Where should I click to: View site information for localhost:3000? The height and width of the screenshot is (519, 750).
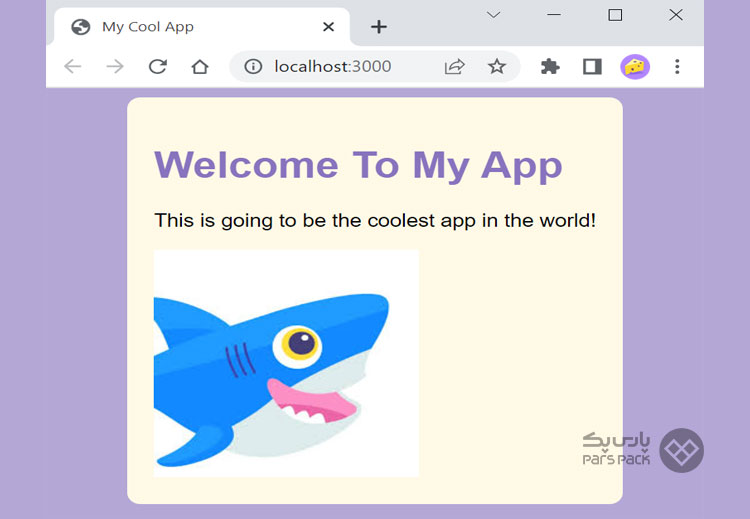[x=253, y=66]
